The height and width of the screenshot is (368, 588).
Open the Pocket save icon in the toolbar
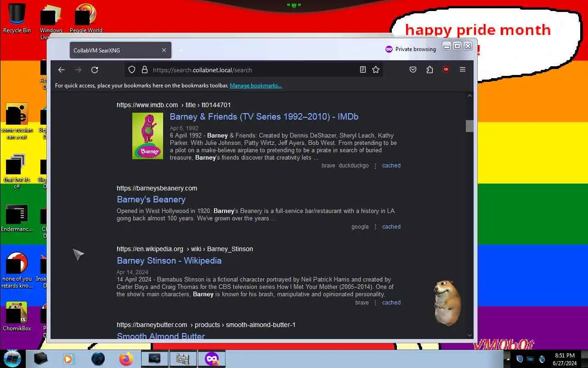413,69
